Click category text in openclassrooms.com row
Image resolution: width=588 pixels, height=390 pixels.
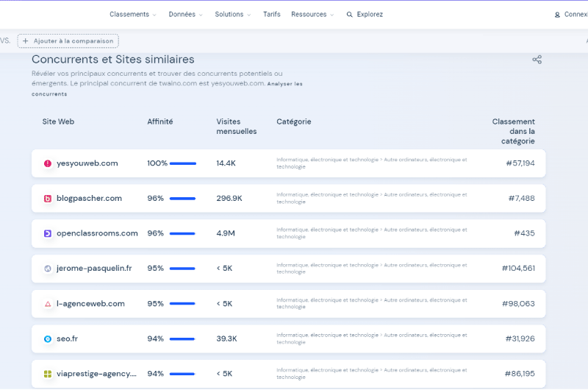[x=372, y=233]
